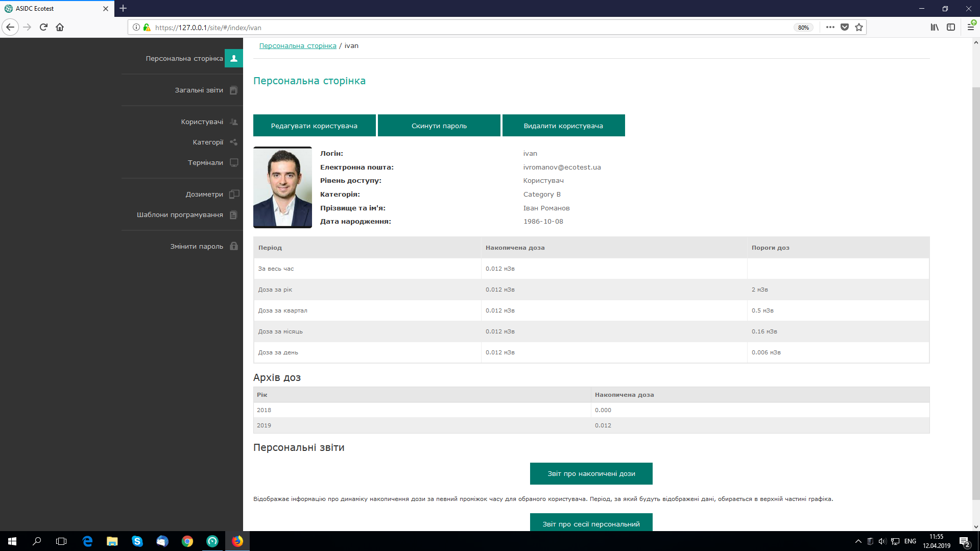Click the Користувачі users icon

234,122
